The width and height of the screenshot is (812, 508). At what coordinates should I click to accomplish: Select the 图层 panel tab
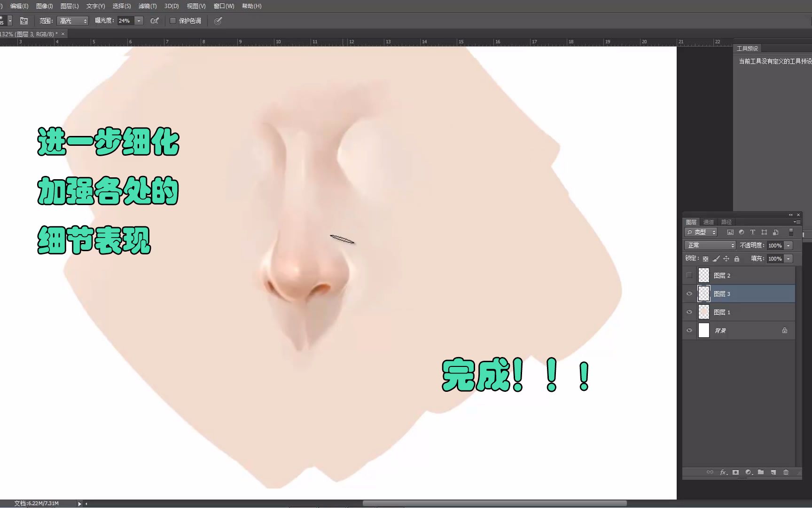[x=691, y=222]
